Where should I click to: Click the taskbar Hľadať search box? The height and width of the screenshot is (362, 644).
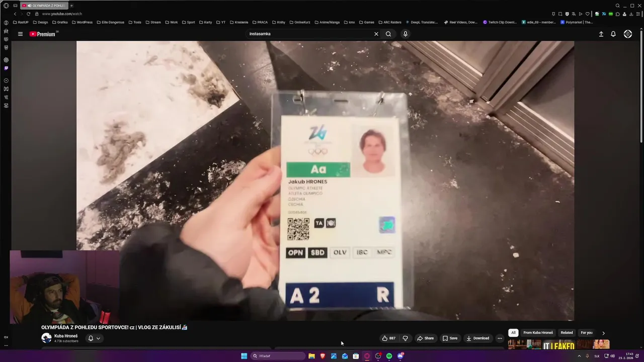coord(278,356)
